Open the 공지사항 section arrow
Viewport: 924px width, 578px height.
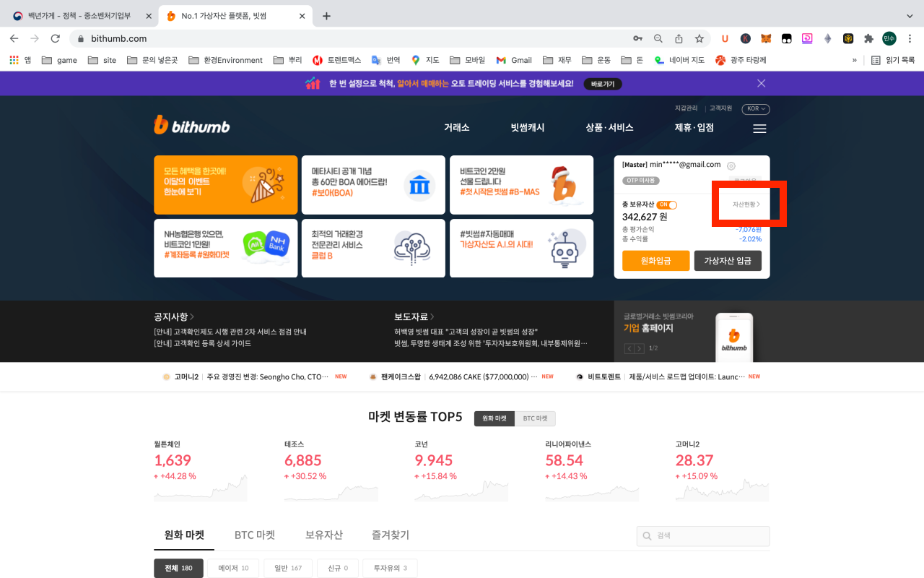[192, 316]
